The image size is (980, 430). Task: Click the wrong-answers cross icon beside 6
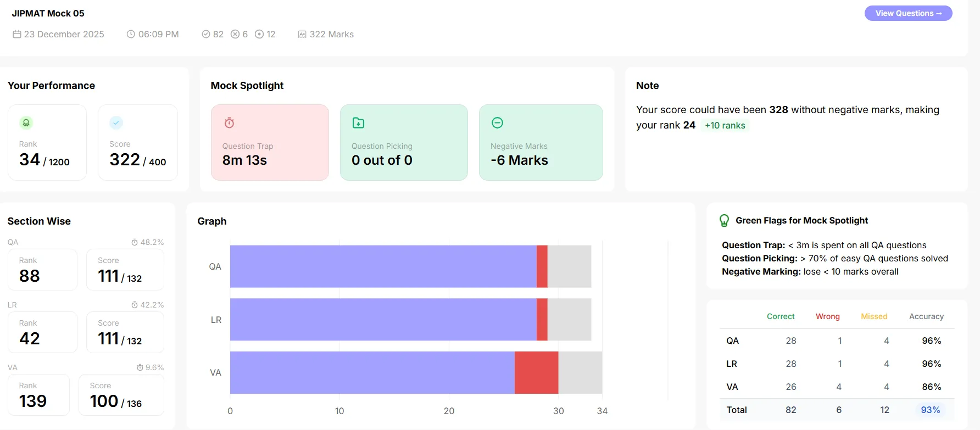(x=235, y=34)
